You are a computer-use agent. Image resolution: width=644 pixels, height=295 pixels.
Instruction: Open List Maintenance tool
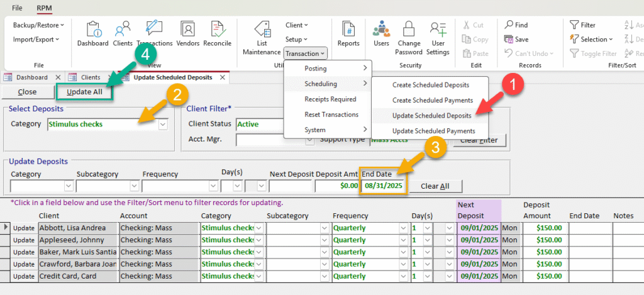tap(262, 37)
